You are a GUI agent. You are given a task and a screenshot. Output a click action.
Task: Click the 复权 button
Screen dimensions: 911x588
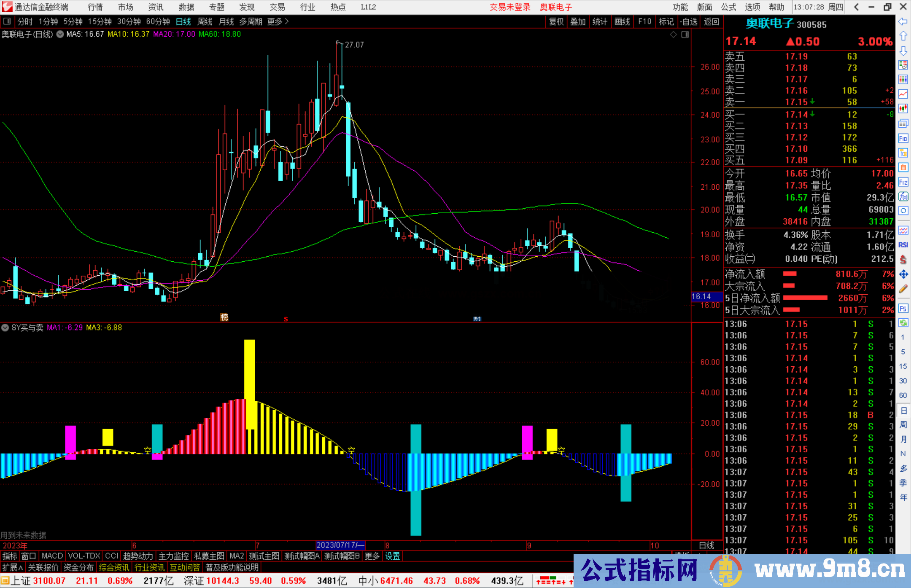556,21
